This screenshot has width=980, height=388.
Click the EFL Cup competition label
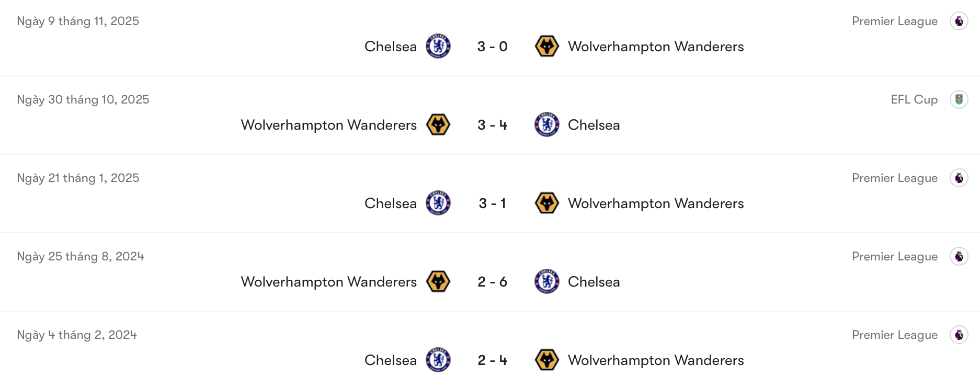(x=914, y=99)
